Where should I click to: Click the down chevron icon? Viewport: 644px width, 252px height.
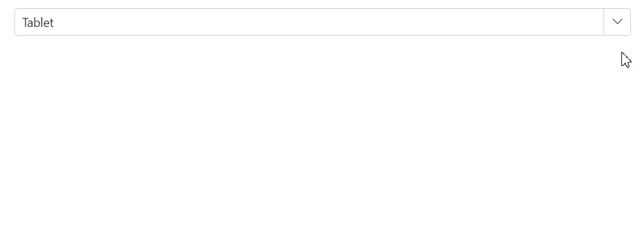click(x=617, y=22)
